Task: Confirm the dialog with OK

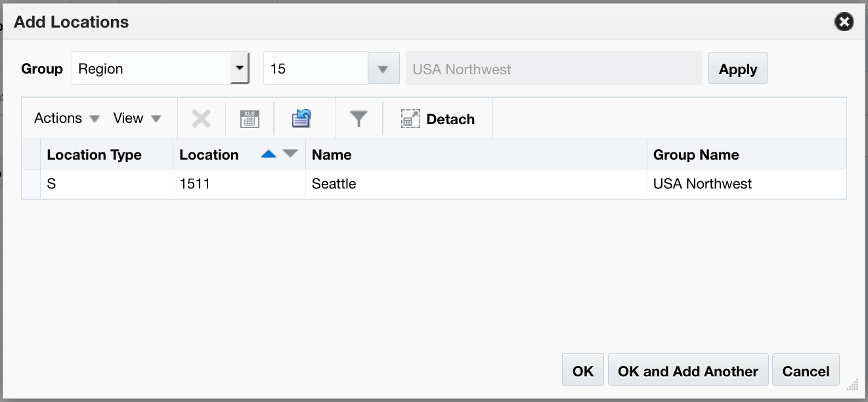Action: [x=582, y=369]
